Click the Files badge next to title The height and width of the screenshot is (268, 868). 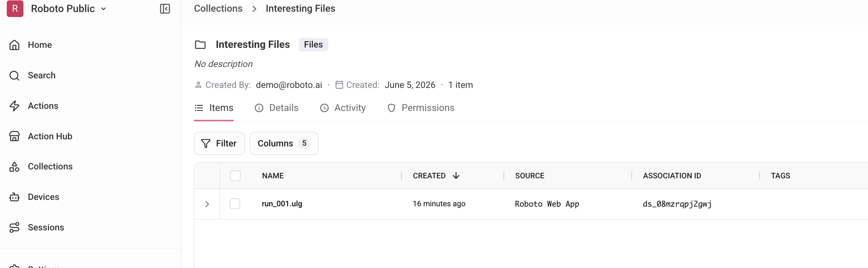pos(313,45)
